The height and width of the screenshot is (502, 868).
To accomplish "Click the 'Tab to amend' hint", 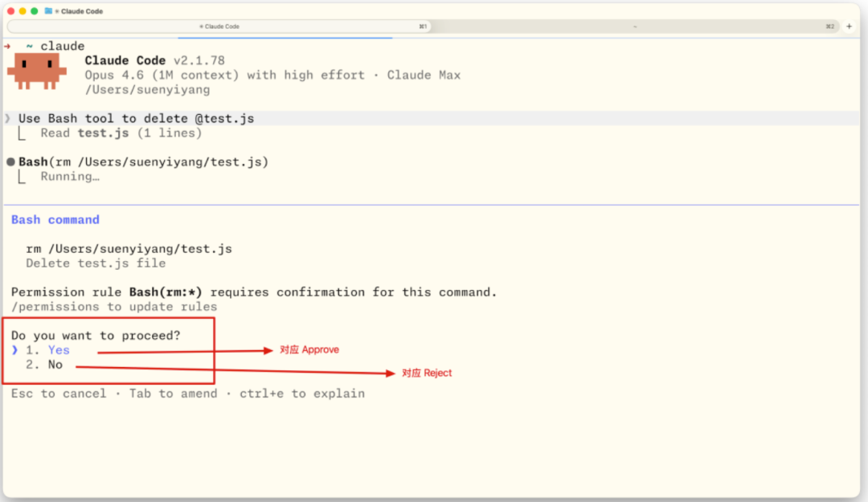I will point(174,394).
